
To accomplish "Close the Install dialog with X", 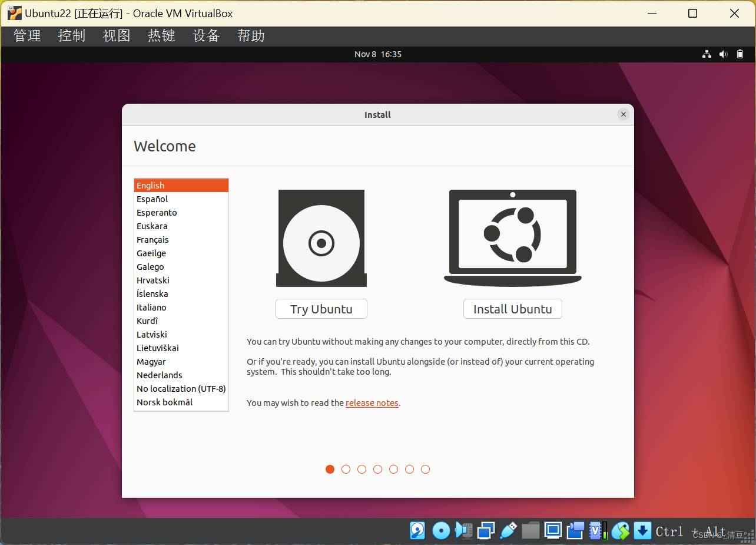I will (624, 115).
